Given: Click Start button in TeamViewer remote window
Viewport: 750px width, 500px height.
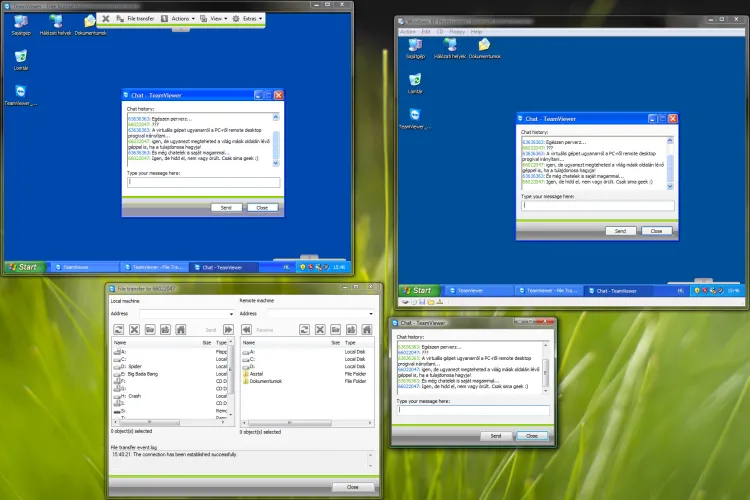Looking at the screenshot, I should pos(24,267).
